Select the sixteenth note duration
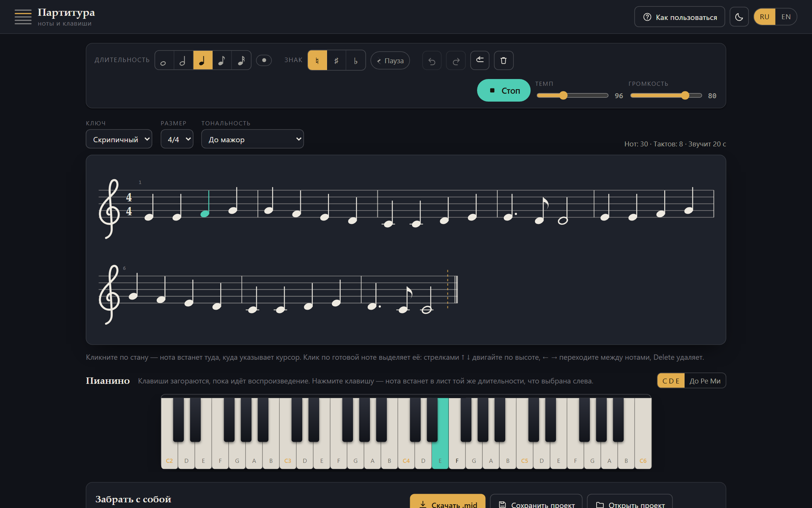The image size is (812, 508). tap(241, 60)
